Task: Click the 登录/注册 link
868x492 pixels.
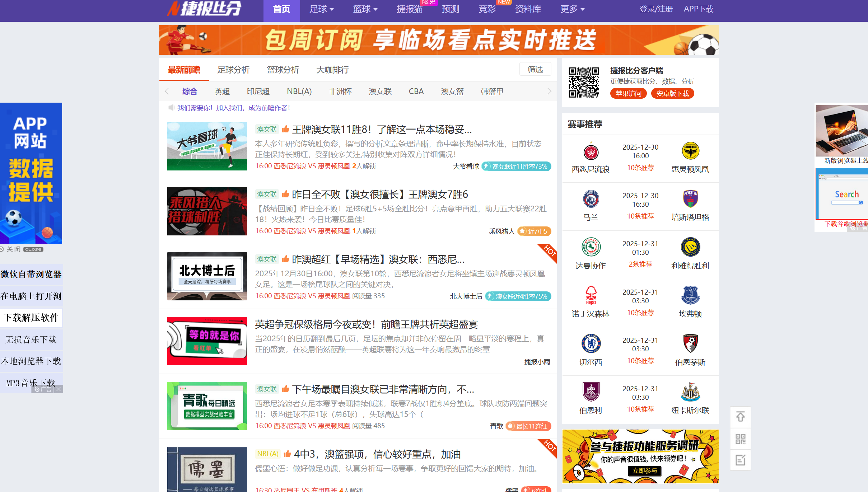Action: coord(656,9)
